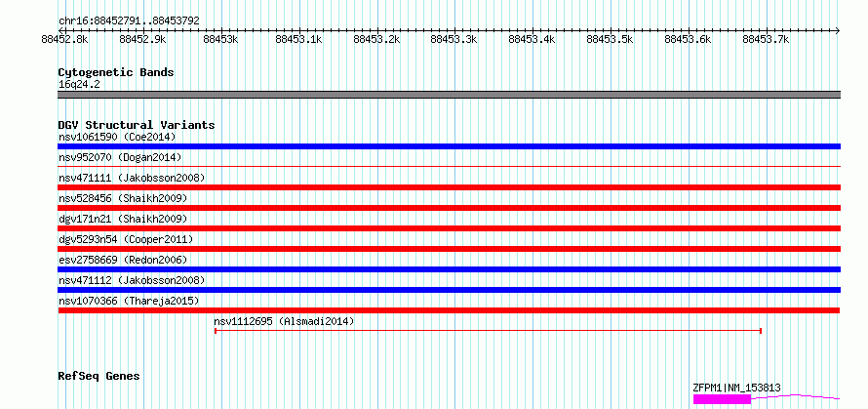
Task: Click the nsv471111 (Jakobsson2008) red bar
Action: [x=449, y=187]
